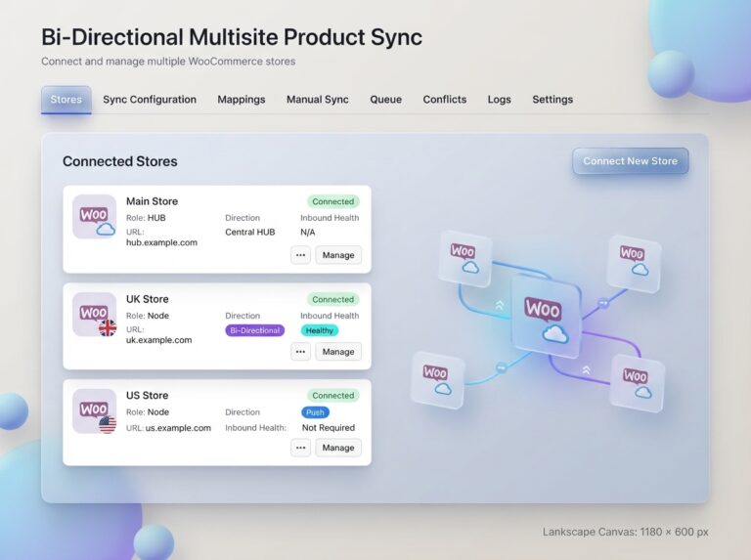Click the US Store title
Image resolution: width=751 pixels, height=560 pixels.
pyautogui.click(x=147, y=396)
